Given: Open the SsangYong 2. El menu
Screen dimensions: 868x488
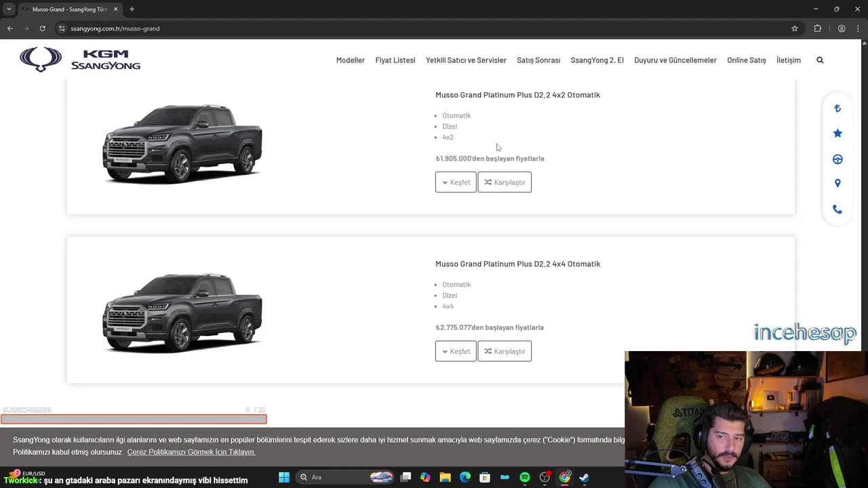Looking at the screenshot, I should 597,60.
